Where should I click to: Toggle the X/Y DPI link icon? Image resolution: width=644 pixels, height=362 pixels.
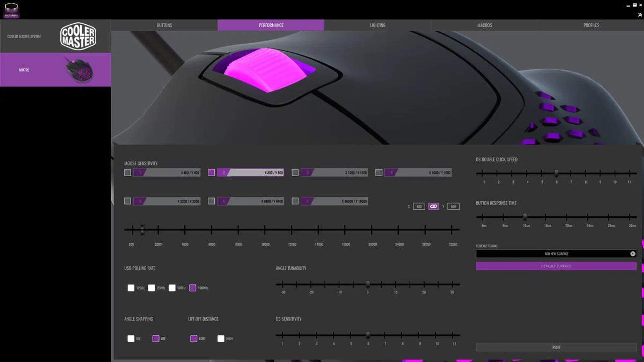coord(433,206)
